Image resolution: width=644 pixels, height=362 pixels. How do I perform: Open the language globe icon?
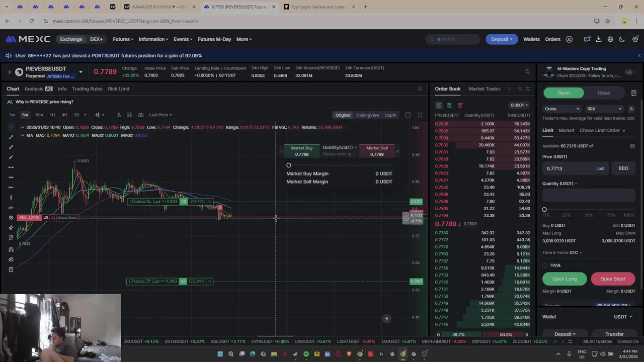point(610,39)
